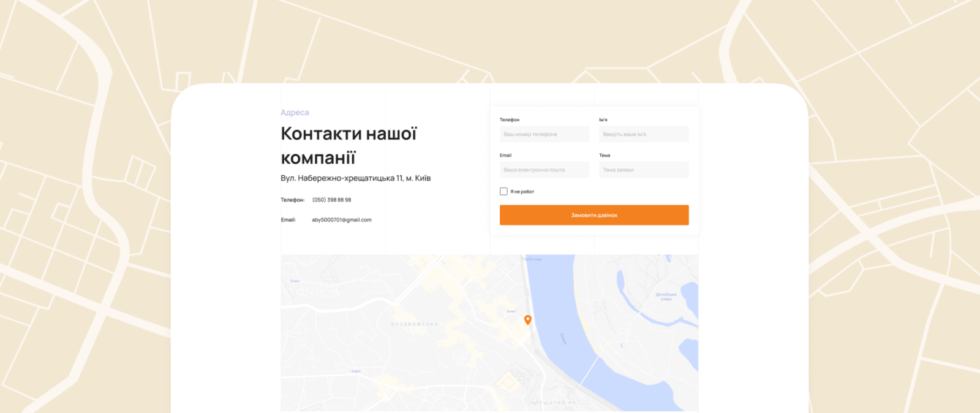Click the "Ім'я" form field label
Viewport: 980px width, 413px height.
pos(603,120)
